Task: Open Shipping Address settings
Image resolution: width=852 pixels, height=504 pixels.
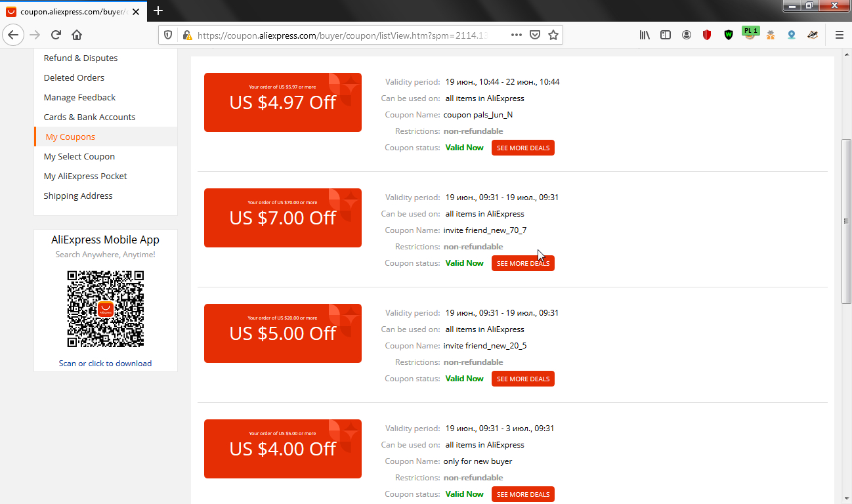Action: [78, 196]
